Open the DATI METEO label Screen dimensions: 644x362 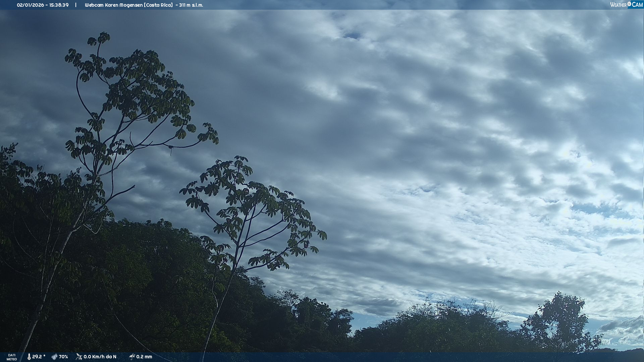coord(12,357)
